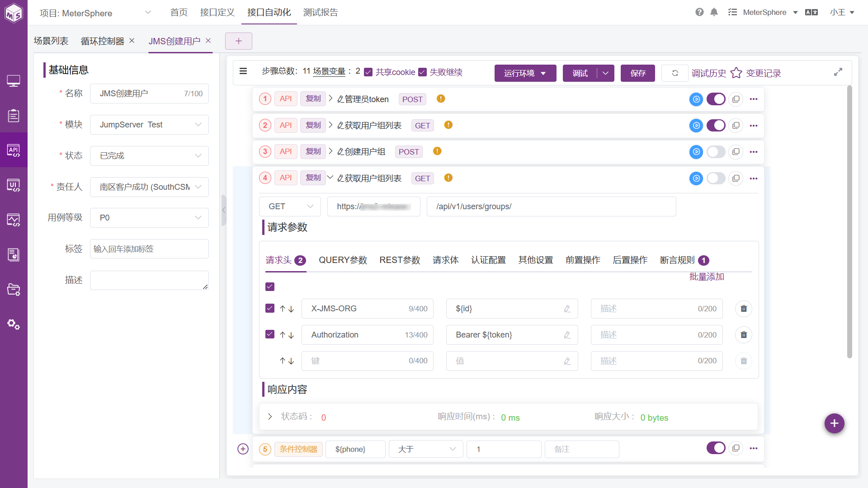The width and height of the screenshot is (868, 488).
Task: Open the API test sidebar icon
Action: 14,150
